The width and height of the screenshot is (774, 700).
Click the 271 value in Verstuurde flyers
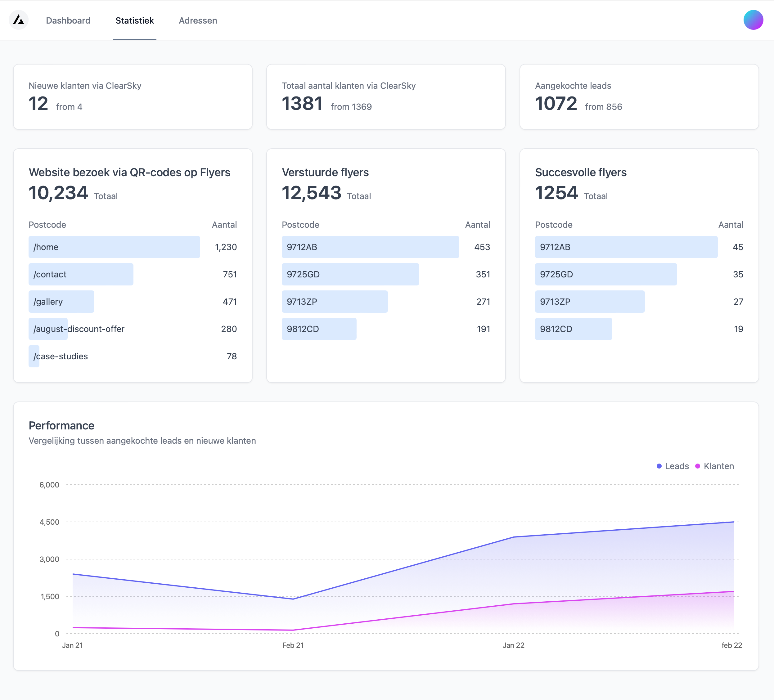point(483,301)
